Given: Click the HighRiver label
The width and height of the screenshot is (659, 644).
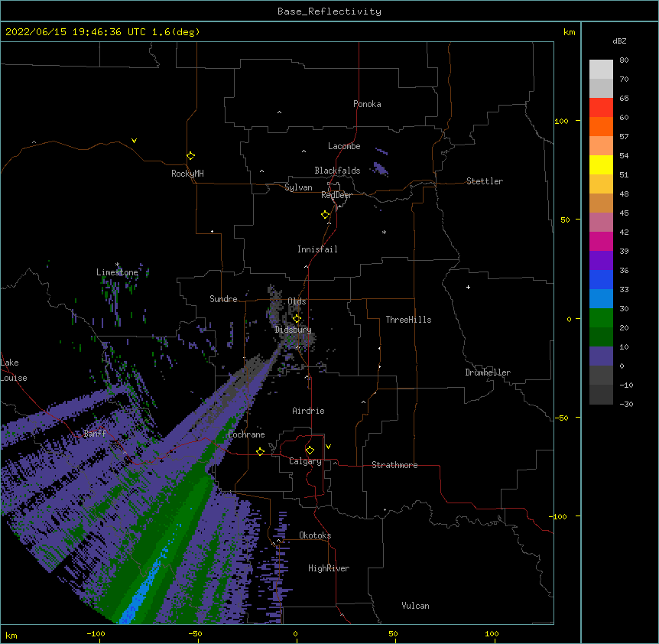Looking at the screenshot, I should 328,568.
